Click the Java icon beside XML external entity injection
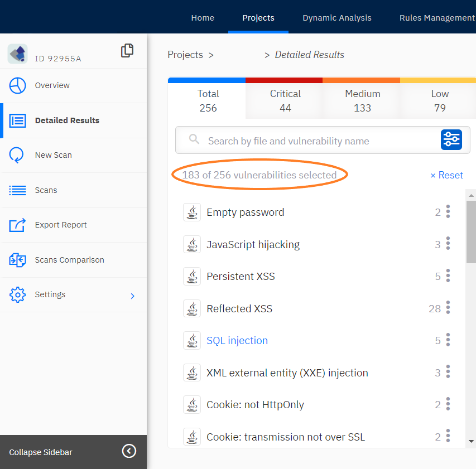476x469 pixels. pos(192,373)
